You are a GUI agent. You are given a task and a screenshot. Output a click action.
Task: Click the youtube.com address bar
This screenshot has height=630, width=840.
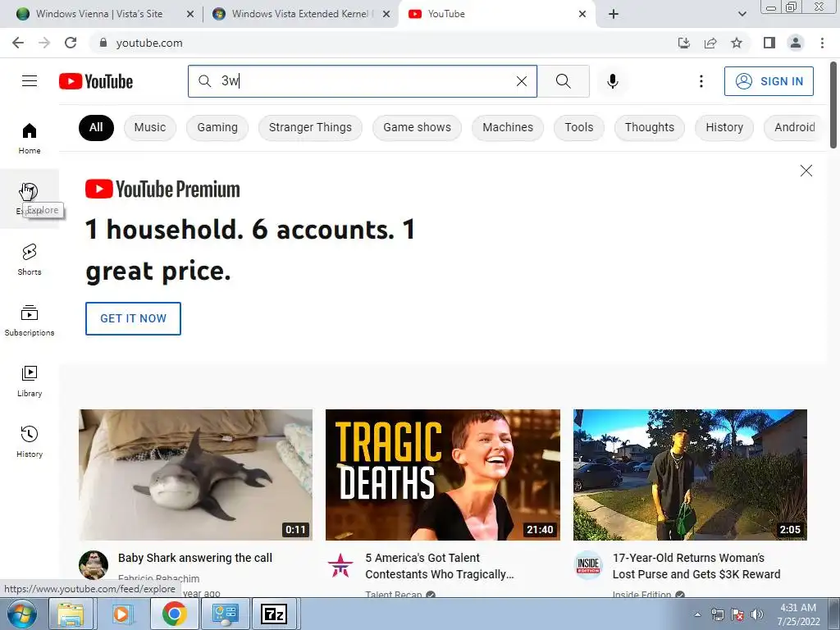point(381,43)
